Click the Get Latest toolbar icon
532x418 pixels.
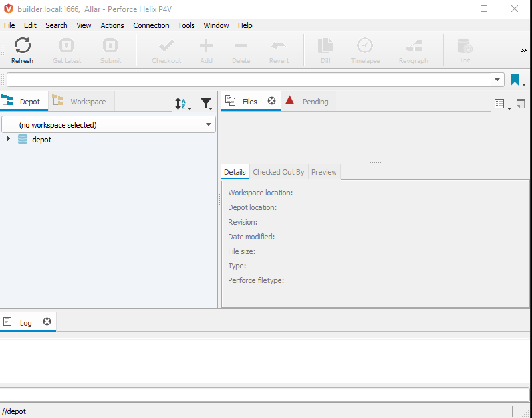click(66, 45)
